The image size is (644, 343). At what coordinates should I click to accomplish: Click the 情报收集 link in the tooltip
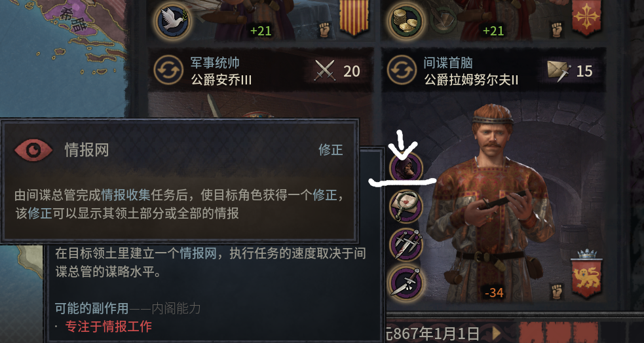coord(126,195)
